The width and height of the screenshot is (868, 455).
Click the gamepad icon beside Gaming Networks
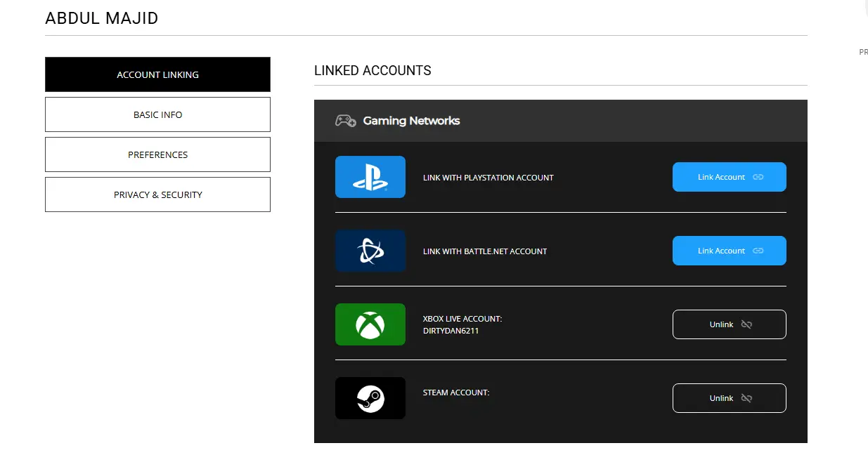click(345, 121)
